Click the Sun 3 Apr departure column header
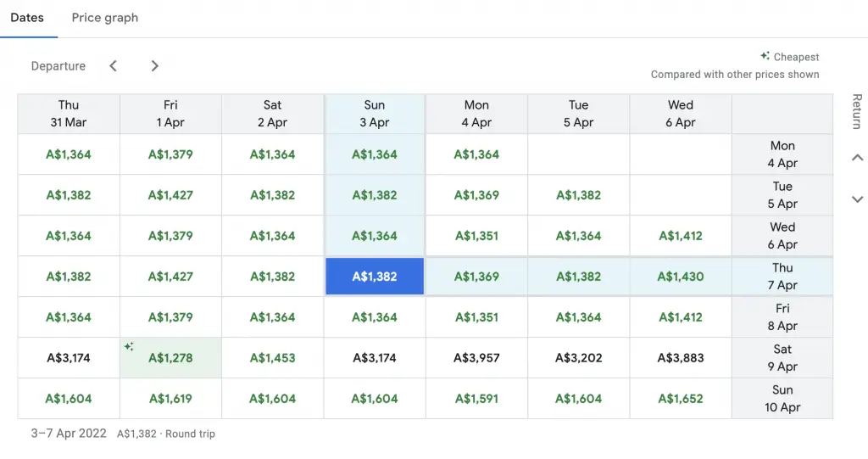Image resolution: width=868 pixels, height=459 pixels. pos(375,114)
